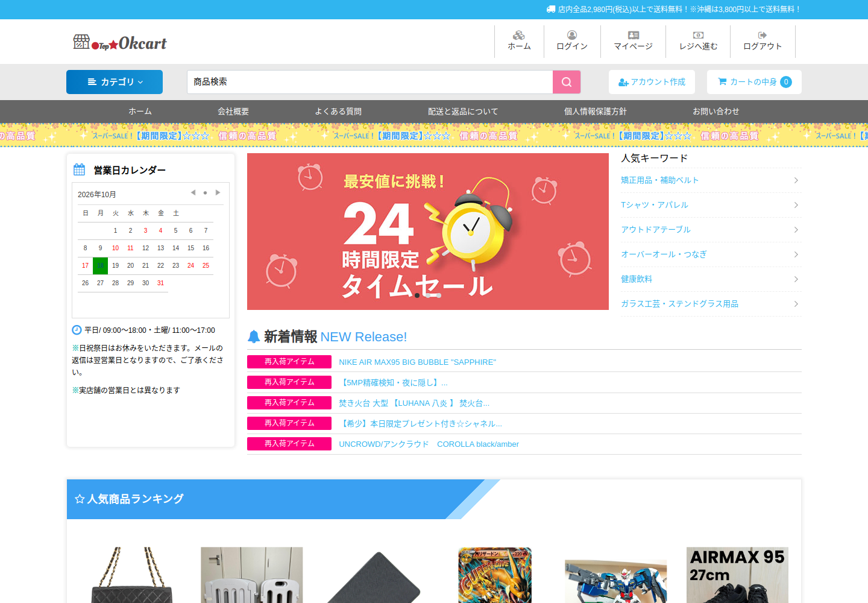Open 焚き火台 大型 LUHANA news link
868x603 pixels.
click(x=414, y=403)
